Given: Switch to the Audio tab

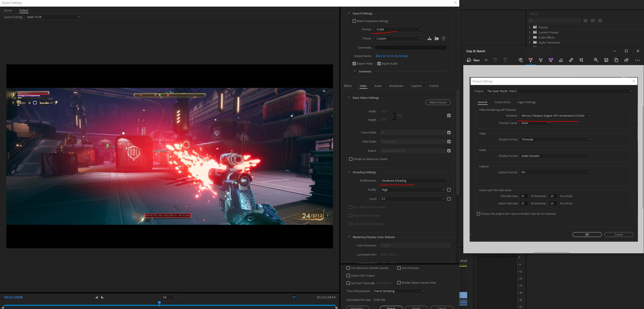Looking at the screenshot, I should click(x=378, y=86).
